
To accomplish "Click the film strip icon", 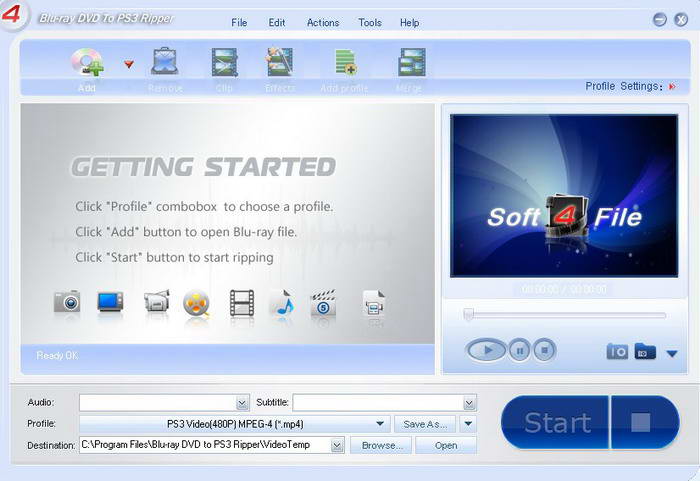I will click(x=242, y=303).
